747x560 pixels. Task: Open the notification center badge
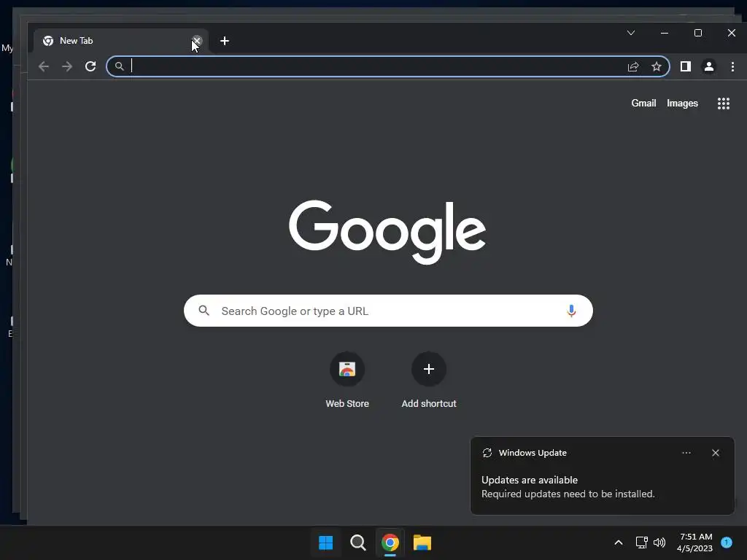(727, 542)
